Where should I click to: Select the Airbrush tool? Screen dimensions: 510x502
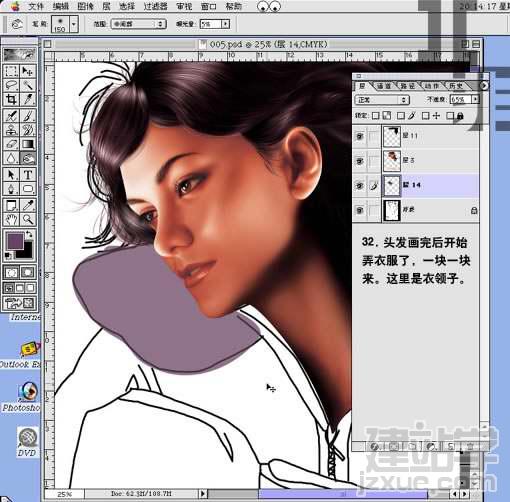tap(11, 116)
